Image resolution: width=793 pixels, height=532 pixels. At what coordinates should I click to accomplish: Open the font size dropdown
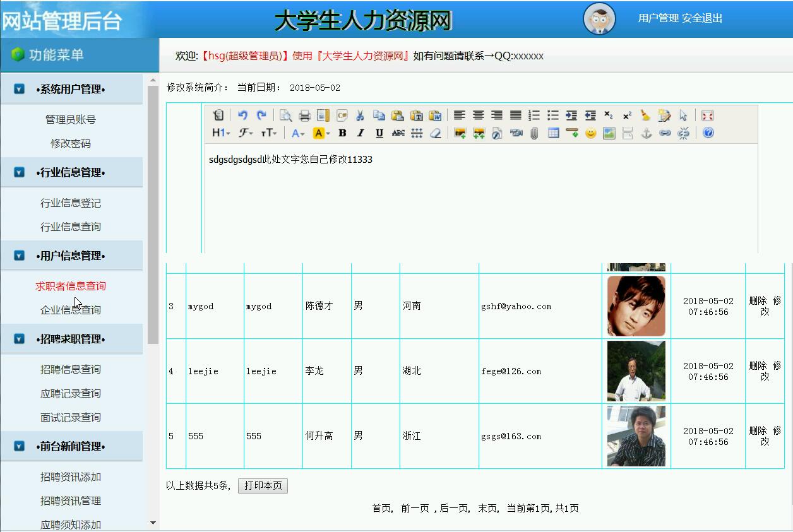pos(269,133)
